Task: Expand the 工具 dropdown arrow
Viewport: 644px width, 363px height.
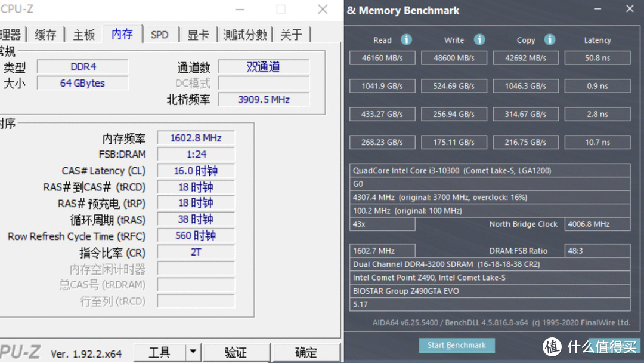Action: click(x=193, y=352)
